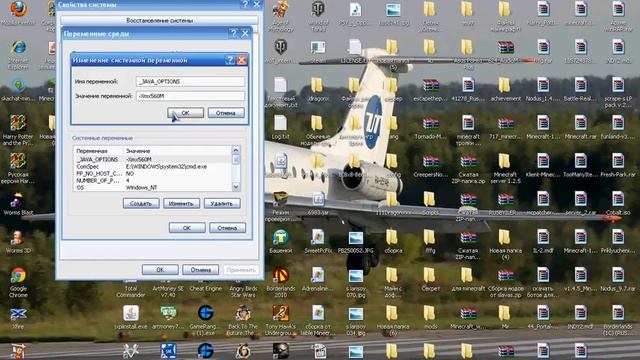Screen dimensions: 640x360
Task: Open Log.txt file on desktop
Action: click(280, 128)
